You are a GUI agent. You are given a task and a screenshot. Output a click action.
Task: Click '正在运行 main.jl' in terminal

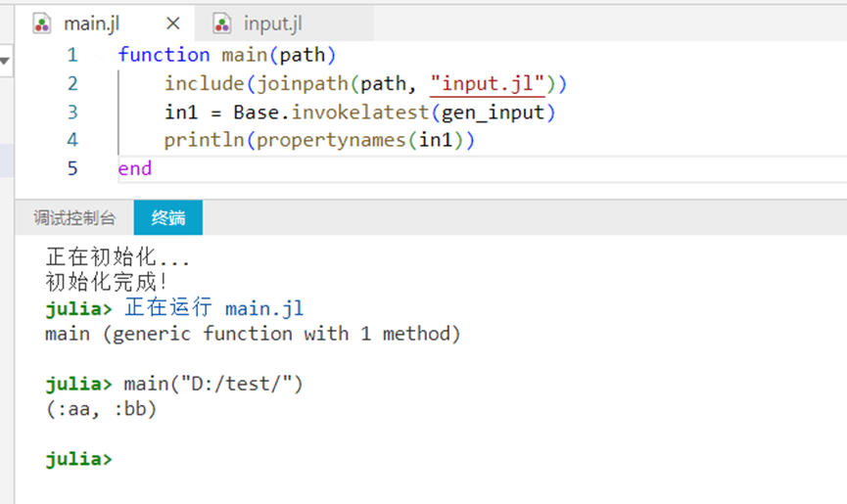pyautogui.click(x=213, y=308)
